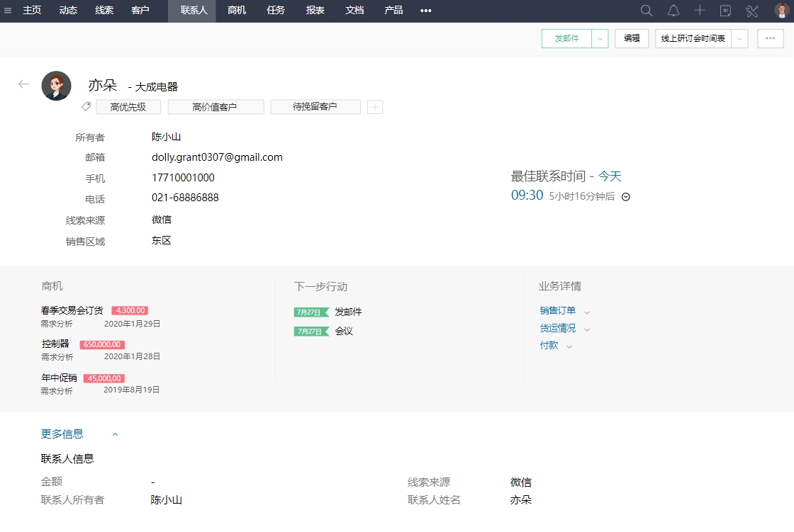
Task: Open the tools/settings icon in the top bar
Action: (751, 11)
